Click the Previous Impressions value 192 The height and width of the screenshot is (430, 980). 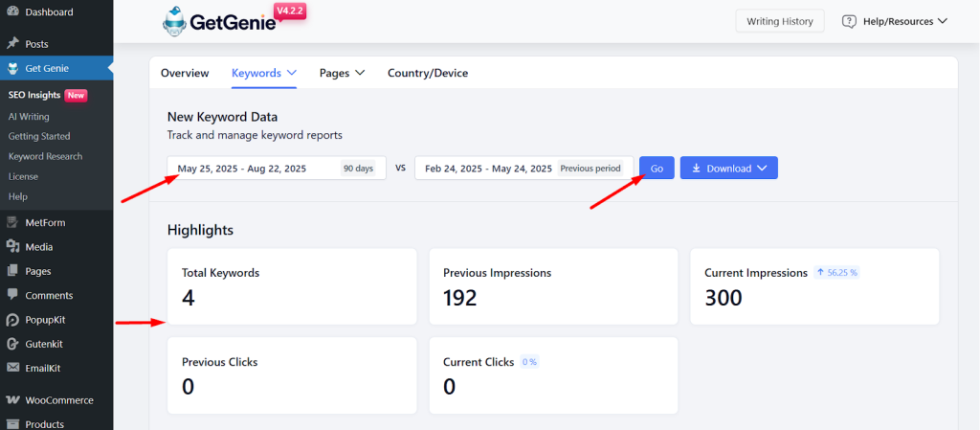[460, 298]
